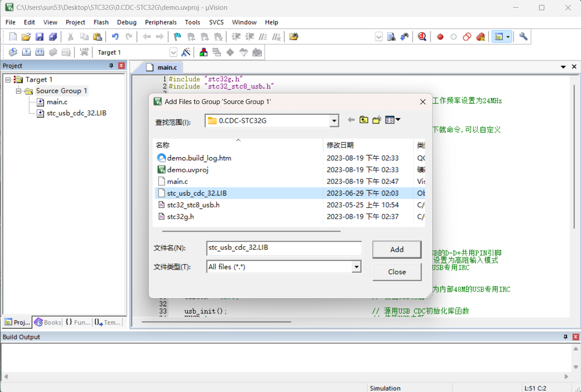This screenshot has width=581, height=392.
Task: Open the Target 1 selection dropdown
Action: point(173,52)
